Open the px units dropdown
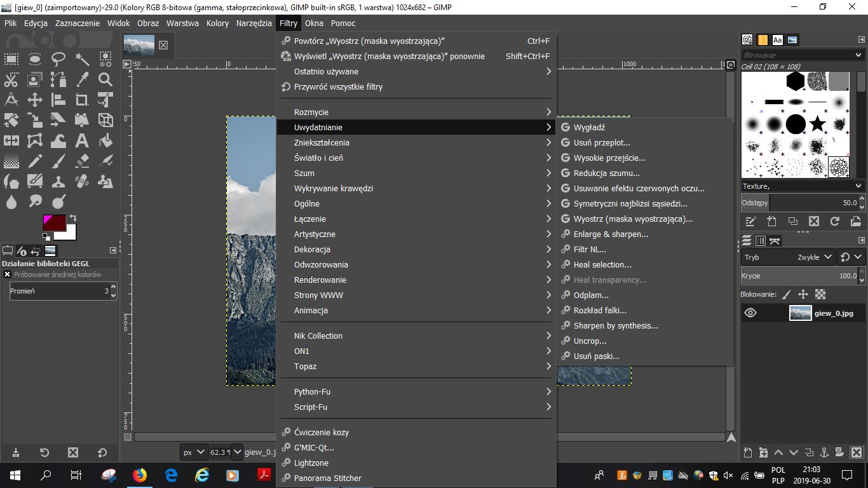Screen dimensions: 868x488 coord(194,452)
